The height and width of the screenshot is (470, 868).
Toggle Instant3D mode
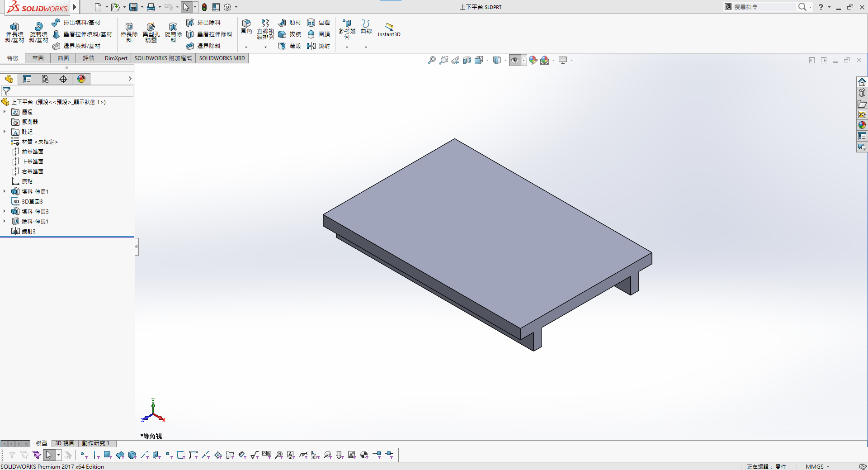click(389, 29)
